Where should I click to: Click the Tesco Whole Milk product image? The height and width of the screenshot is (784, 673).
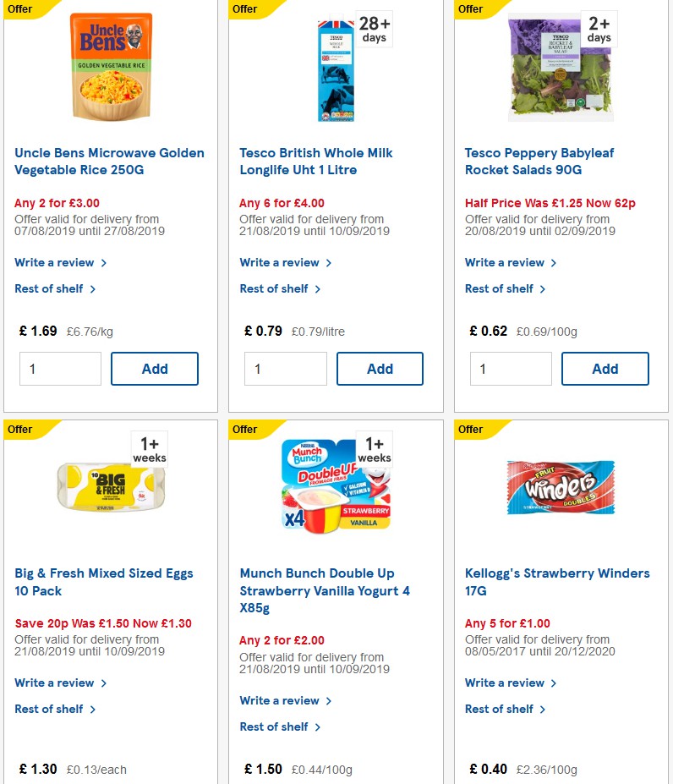335,68
